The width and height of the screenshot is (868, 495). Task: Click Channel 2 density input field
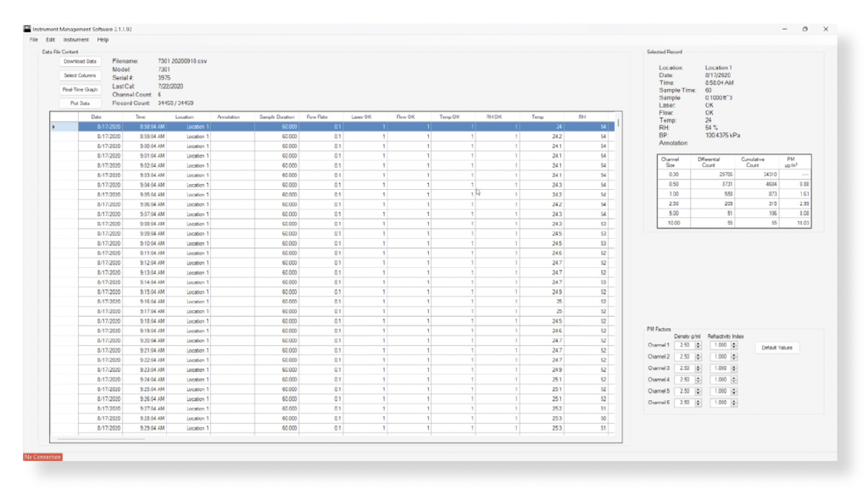coord(685,357)
